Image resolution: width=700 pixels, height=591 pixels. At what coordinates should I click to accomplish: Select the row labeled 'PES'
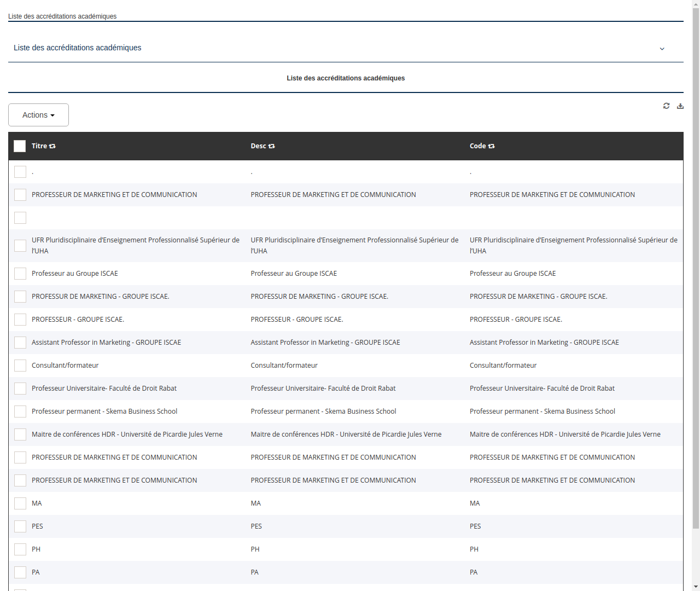click(x=37, y=526)
